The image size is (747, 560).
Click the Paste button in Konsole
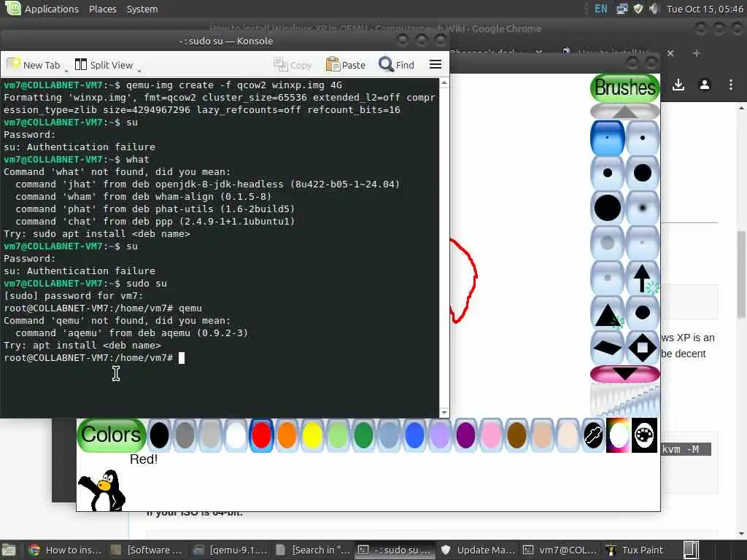click(x=345, y=65)
